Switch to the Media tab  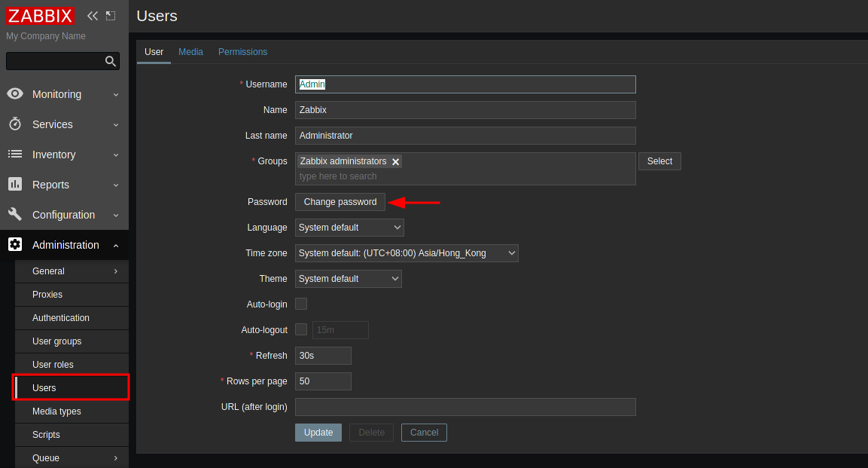(190, 51)
